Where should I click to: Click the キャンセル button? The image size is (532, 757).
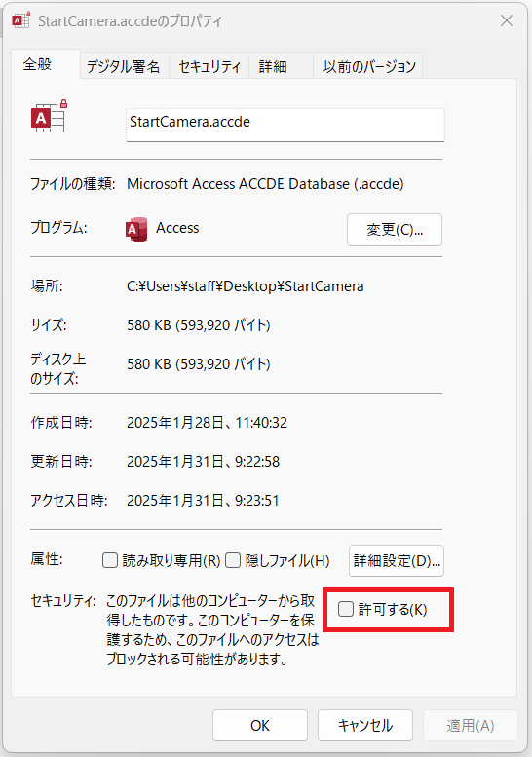tap(365, 725)
